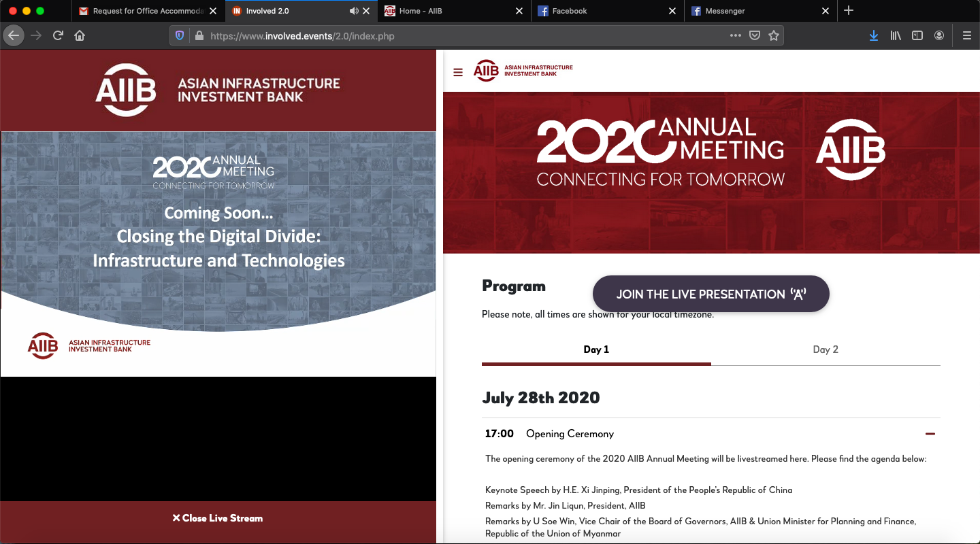980x544 pixels.
Task: Show site security padlock info
Action: [x=199, y=35]
